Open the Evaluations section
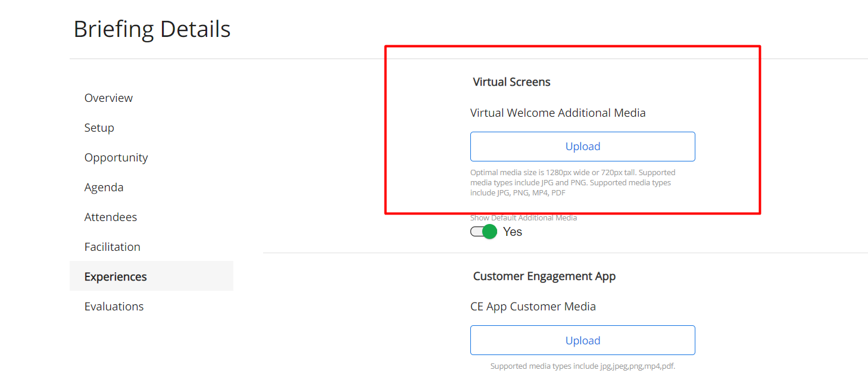 pyautogui.click(x=114, y=306)
